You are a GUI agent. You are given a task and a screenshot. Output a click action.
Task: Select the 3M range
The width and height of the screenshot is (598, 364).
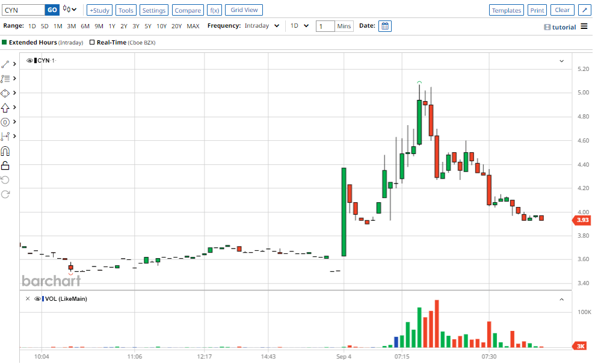pyautogui.click(x=72, y=26)
